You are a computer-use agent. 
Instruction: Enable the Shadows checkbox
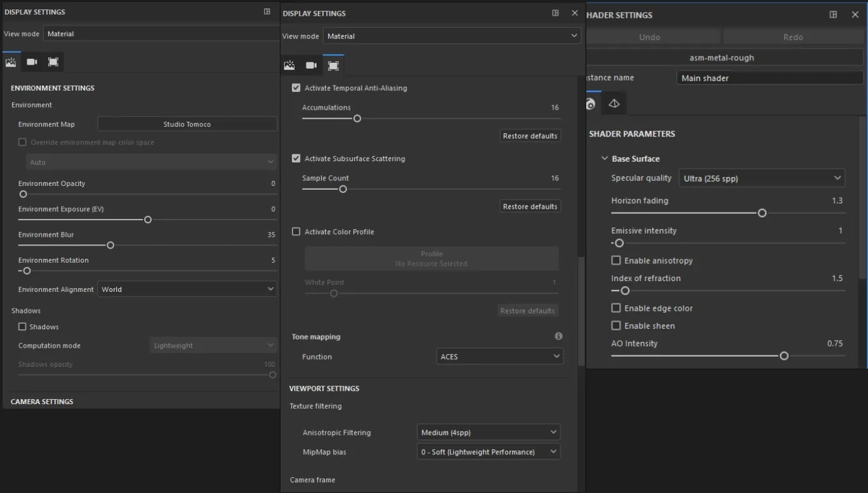point(22,327)
